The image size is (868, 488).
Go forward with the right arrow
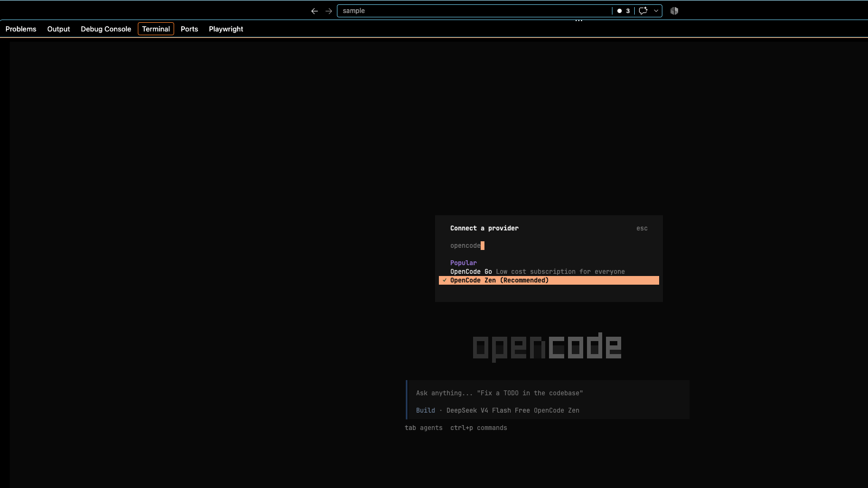pyautogui.click(x=329, y=11)
